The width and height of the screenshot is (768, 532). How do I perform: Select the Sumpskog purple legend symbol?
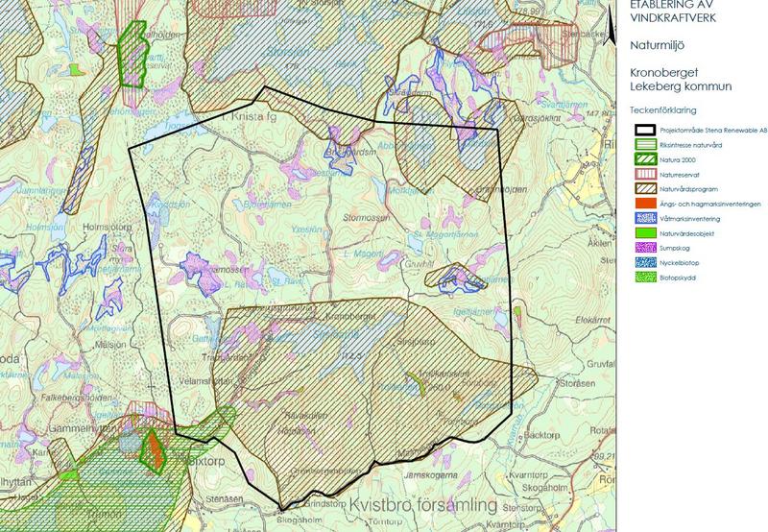point(645,250)
